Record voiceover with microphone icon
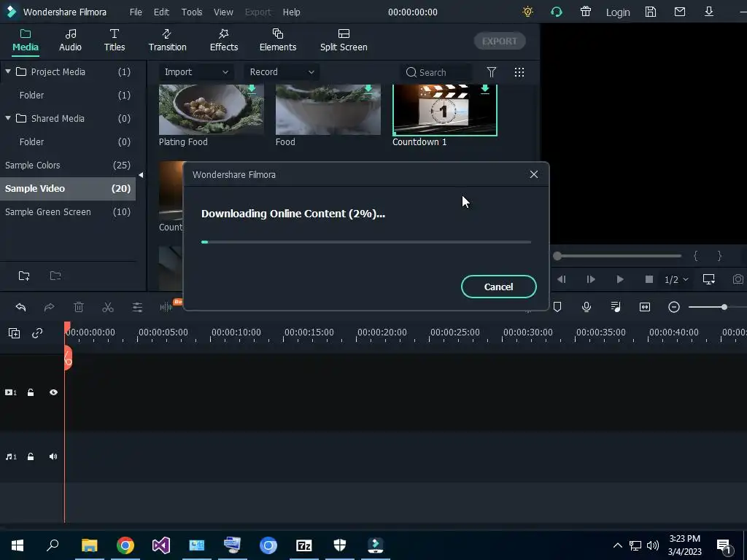Image resolution: width=747 pixels, height=560 pixels. pyautogui.click(x=587, y=307)
